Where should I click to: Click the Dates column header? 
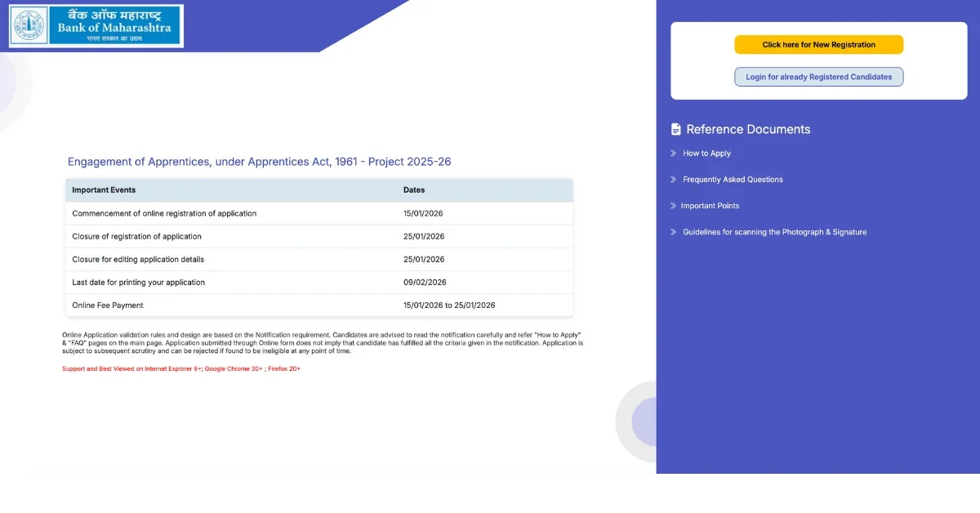click(x=414, y=190)
